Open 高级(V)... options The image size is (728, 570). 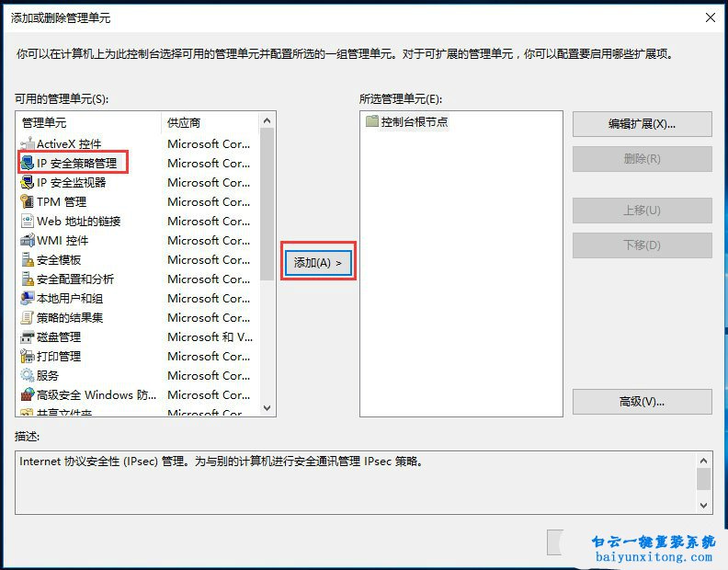click(x=643, y=402)
